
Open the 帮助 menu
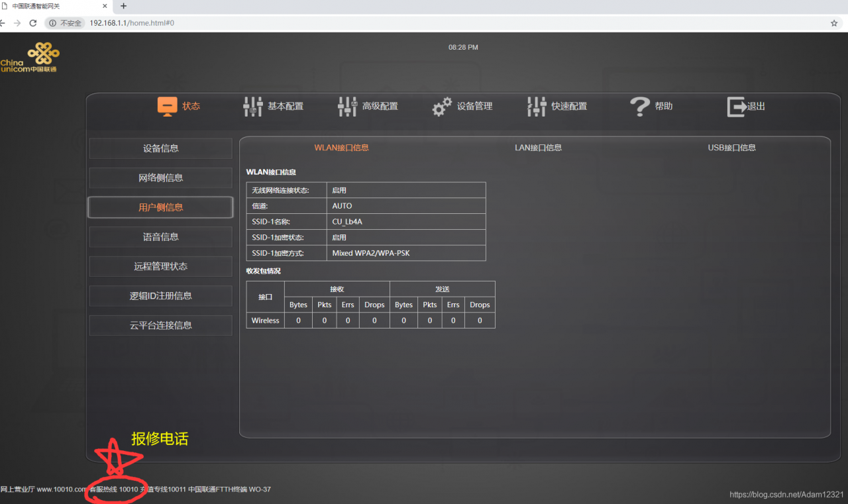[664, 106]
